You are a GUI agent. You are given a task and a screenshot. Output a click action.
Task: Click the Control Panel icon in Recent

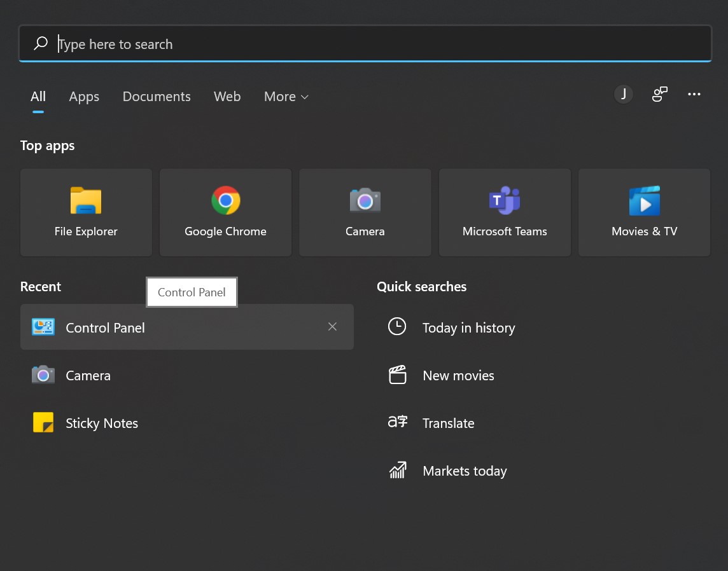pyautogui.click(x=43, y=327)
